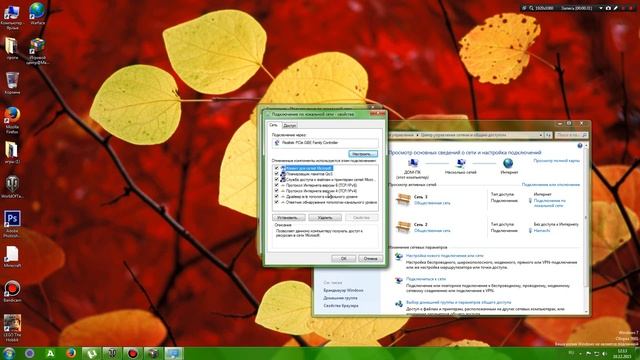
Task: Open 'Свойства браузера' sidebar link
Action: [341, 306]
